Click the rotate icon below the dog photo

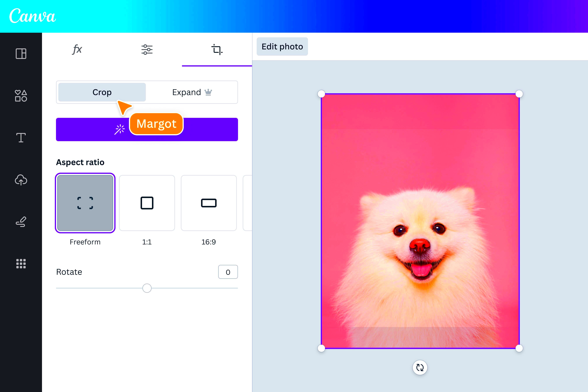[420, 367]
